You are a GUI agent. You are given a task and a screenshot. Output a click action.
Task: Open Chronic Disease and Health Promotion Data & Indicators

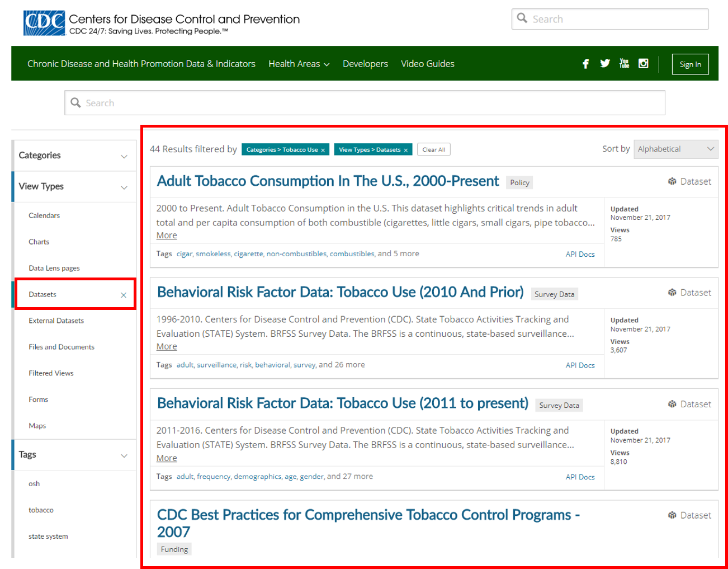click(x=141, y=64)
